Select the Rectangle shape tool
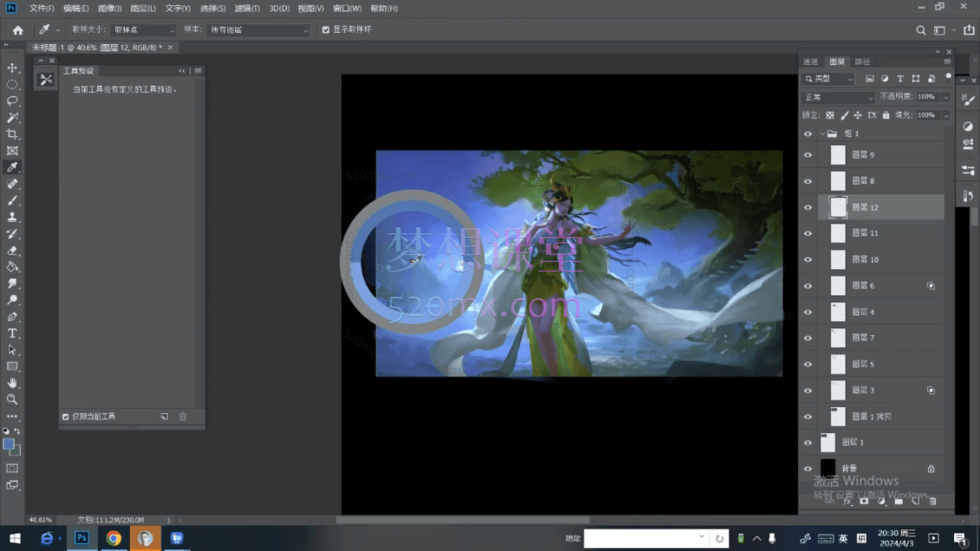 [x=12, y=366]
